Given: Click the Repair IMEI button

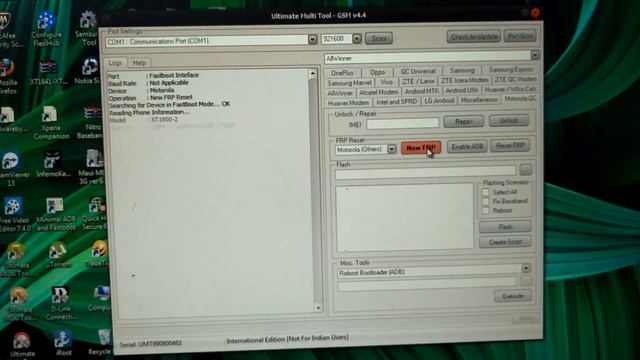Looking at the screenshot, I should tap(464, 121).
